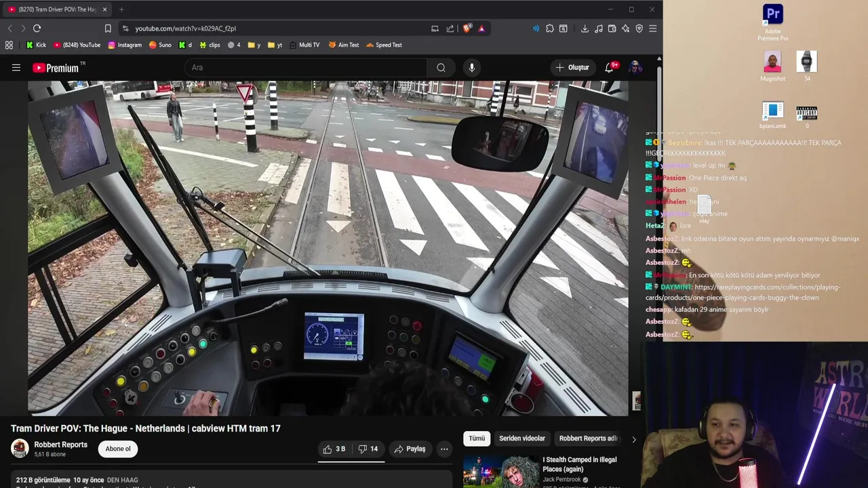Open the 'yt' bookmark folder
The image size is (868, 488).
point(275,45)
